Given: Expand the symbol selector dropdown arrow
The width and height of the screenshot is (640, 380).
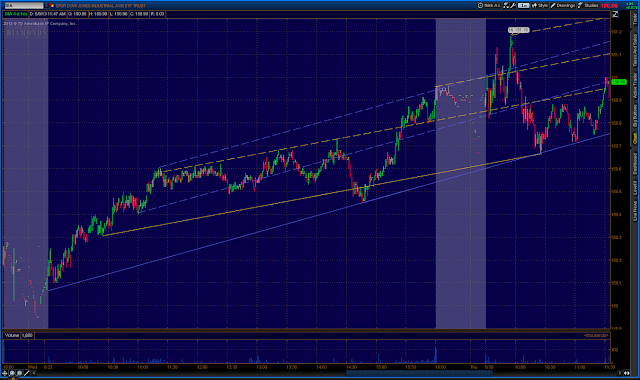Looking at the screenshot, I should tap(46, 6).
